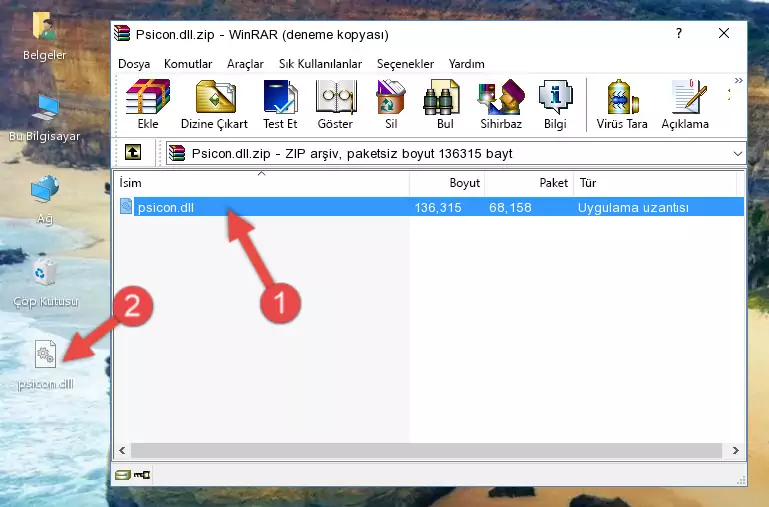The height and width of the screenshot is (507, 769).
Task: Click Dizine Çıkart extract icon
Action: click(x=214, y=104)
